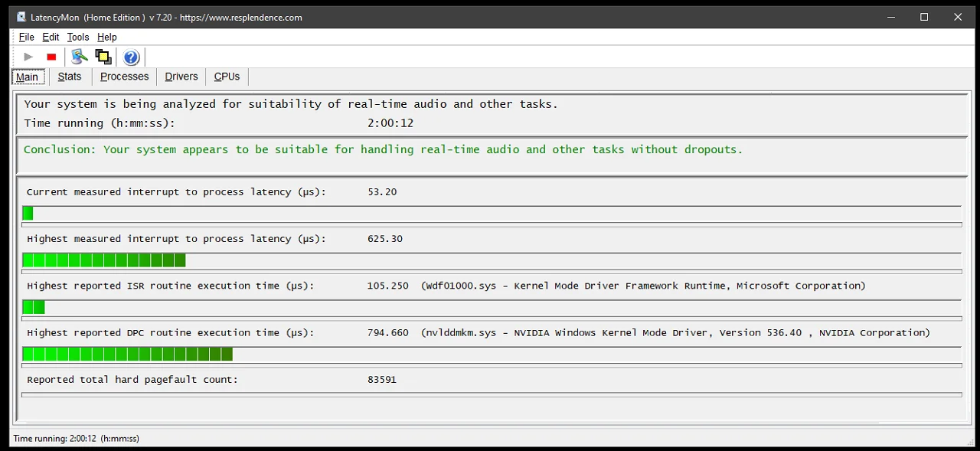Minimize the LatencyMon window

890,17
